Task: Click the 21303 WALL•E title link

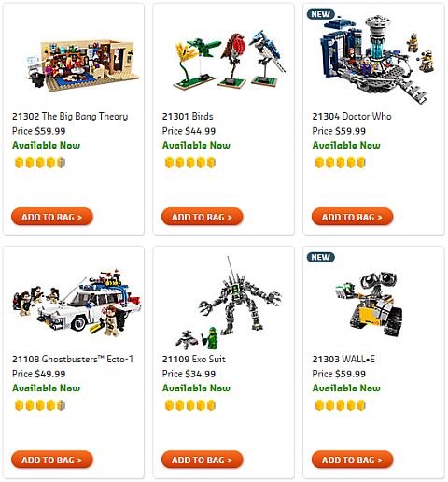Action: (343, 359)
